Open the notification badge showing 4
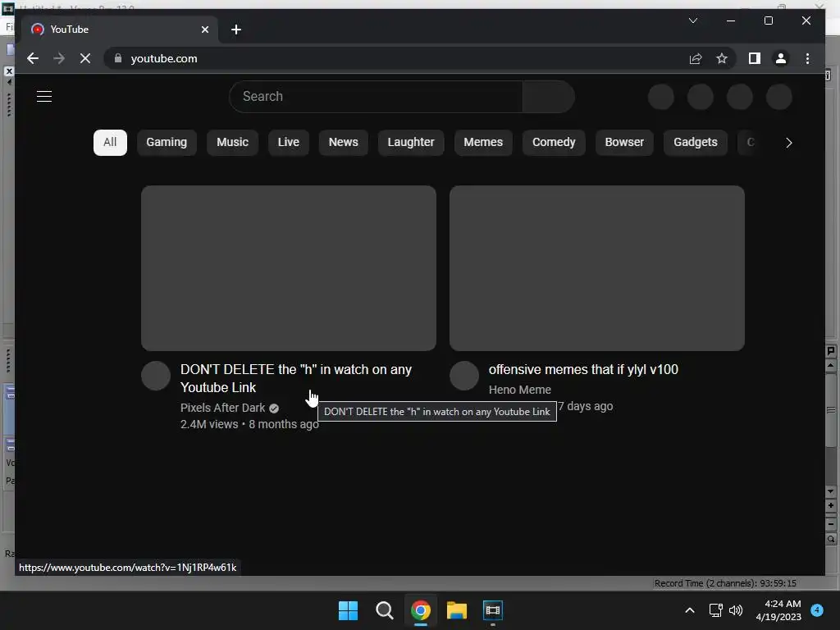 pyautogui.click(x=817, y=610)
